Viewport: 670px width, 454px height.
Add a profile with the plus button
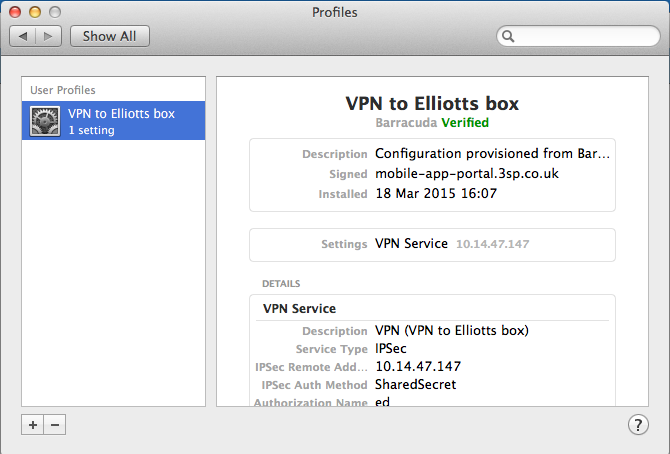click(x=32, y=425)
